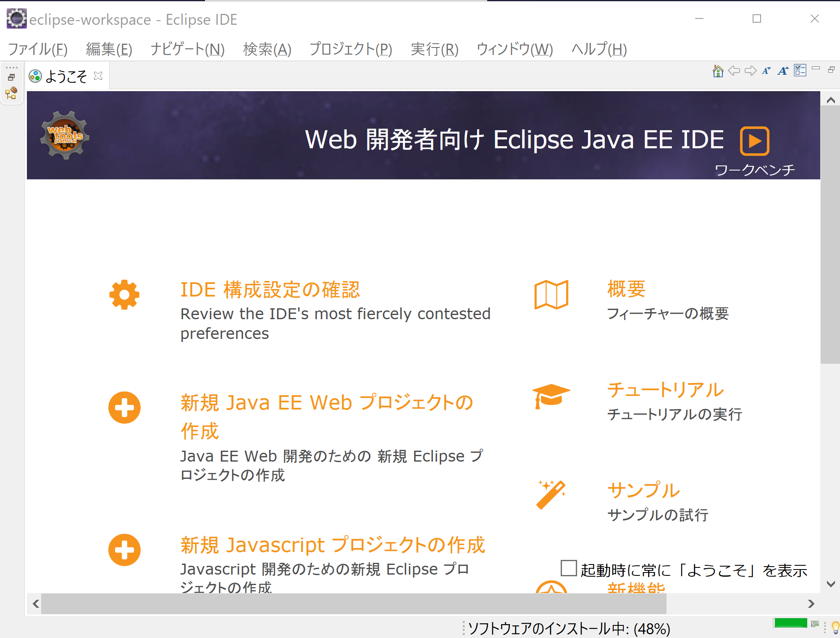Open the サンプル link
Screen dimensions: 840x638
pos(643,490)
